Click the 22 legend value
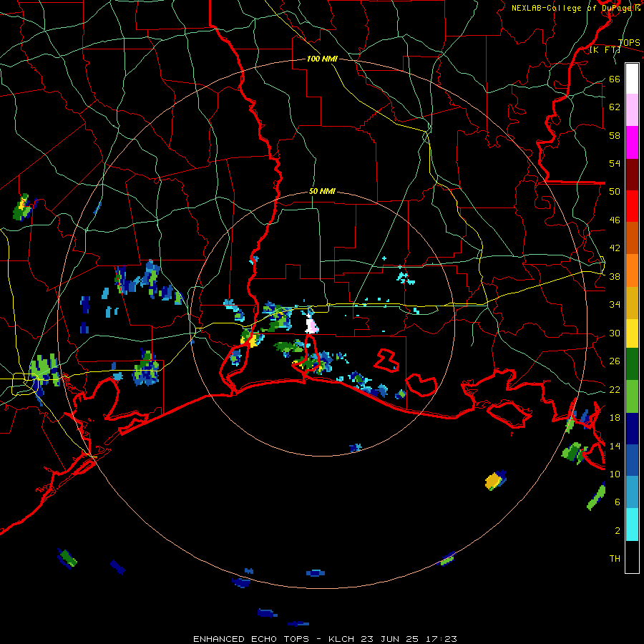Image resolution: width=644 pixels, height=644 pixels. click(x=615, y=390)
